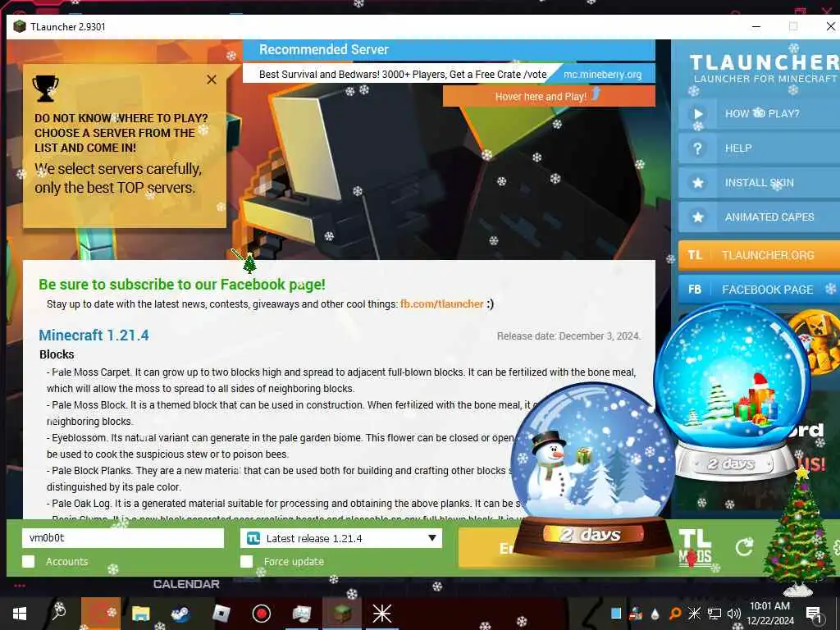The image size is (840, 630).
Task: Click the dropdown arrow of version selector
Action: point(431,538)
